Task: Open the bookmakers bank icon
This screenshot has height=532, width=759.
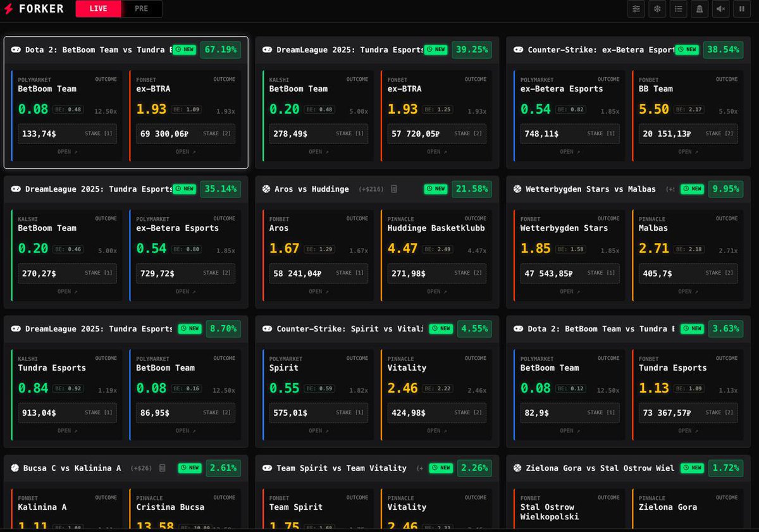Action: coord(700,9)
